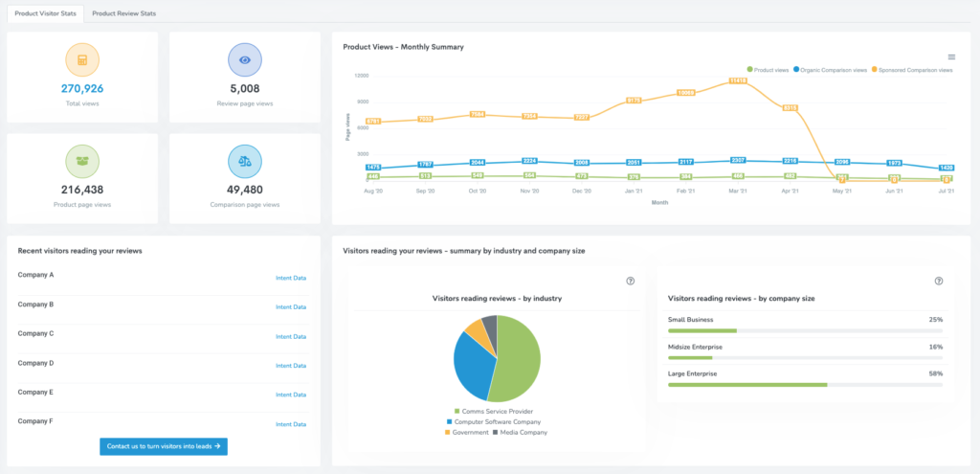Open Intent Data for Company F
The width and height of the screenshot is (980, 474).
(291, 424)
